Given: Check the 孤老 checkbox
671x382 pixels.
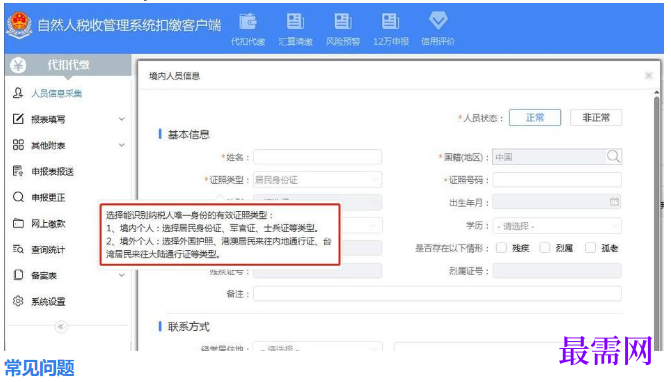Looking at the screenshot, I should [x=590, y=248].
